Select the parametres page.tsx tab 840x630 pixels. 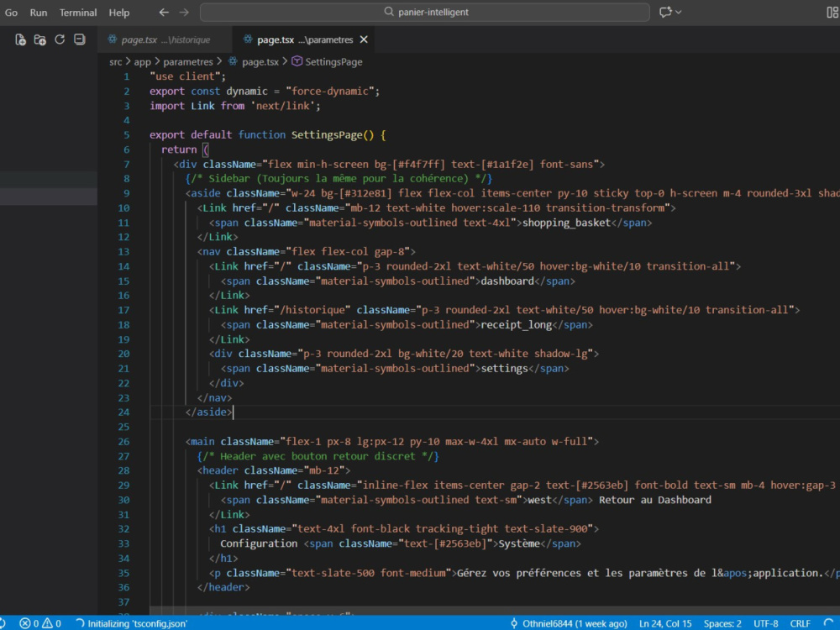(x=304, y=39)
